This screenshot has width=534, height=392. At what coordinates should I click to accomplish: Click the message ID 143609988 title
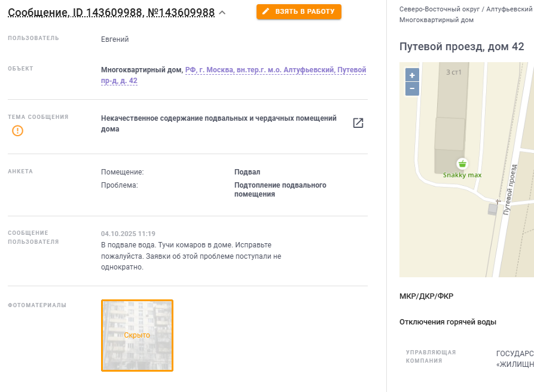tap(111, 13)
